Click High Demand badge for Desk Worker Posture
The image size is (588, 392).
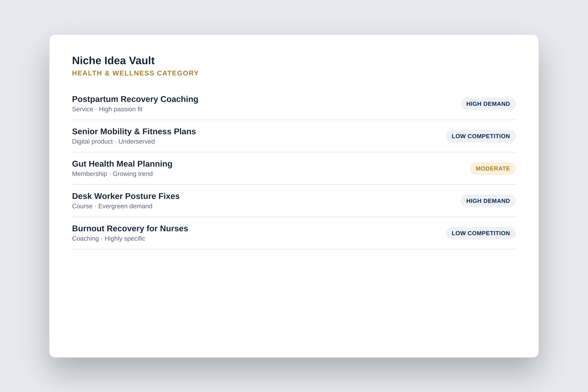click(488, 201)
